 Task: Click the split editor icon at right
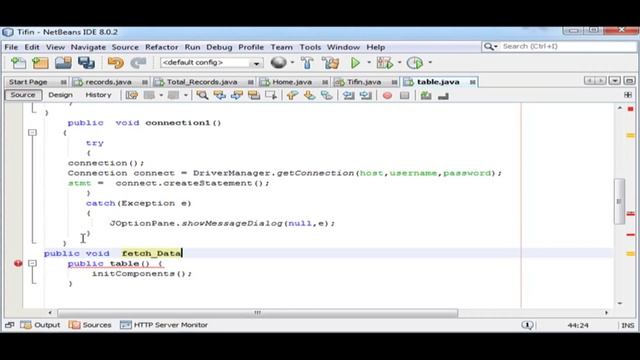pos(628,95)
